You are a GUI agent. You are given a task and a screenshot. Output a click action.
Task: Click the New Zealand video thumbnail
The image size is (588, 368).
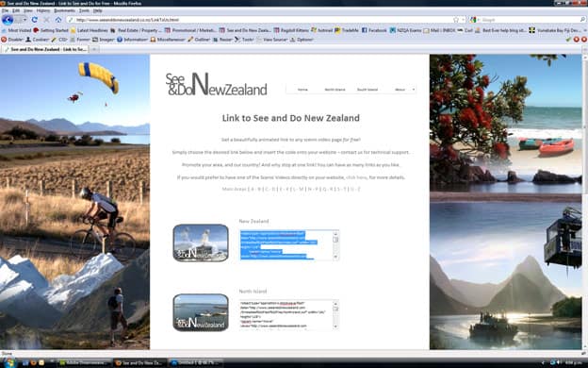click(x=201, y=243)
